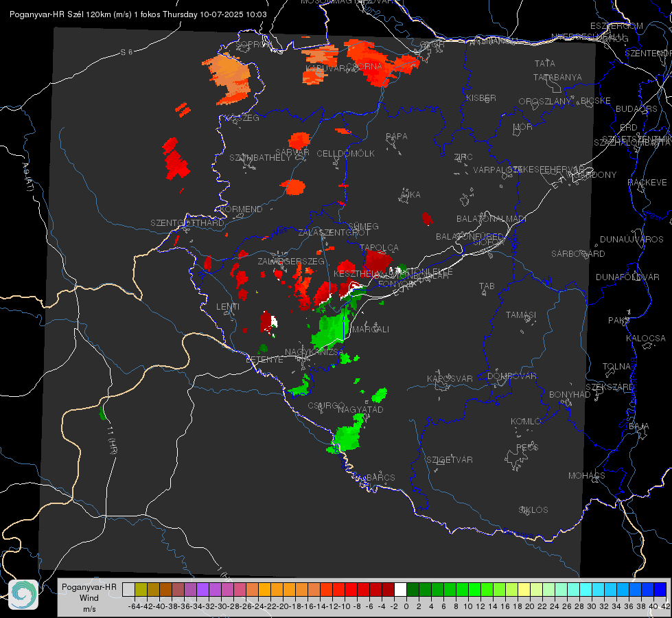
Task: Click the LENTI city label
Action: point(228,307)
